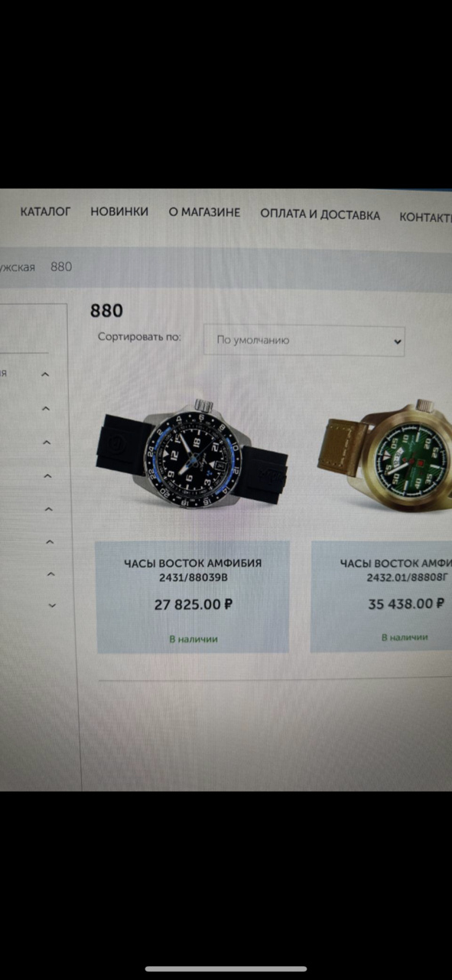This screenshot has width=452, height=980.
Task: Collapse the fourth sidebar filter chevron
Action: pyautogui.click(x=47, y=477)
